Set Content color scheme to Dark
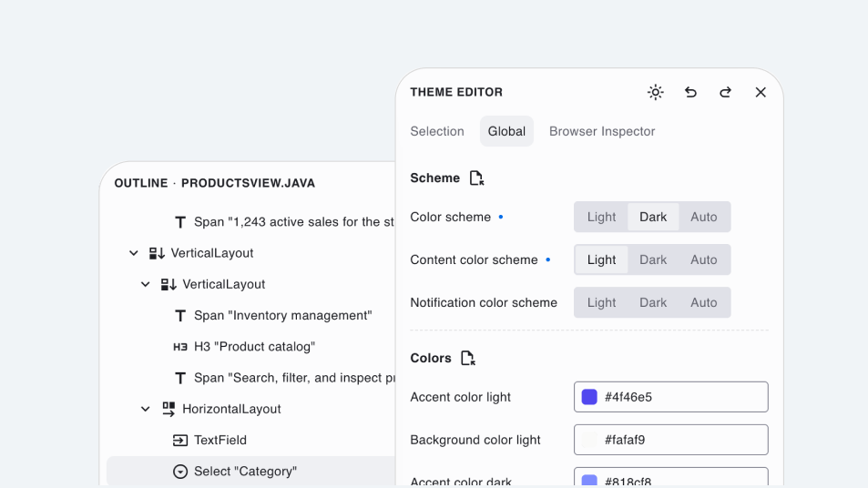The width and height of the screenshot is (868, 488). pos(653,260)
